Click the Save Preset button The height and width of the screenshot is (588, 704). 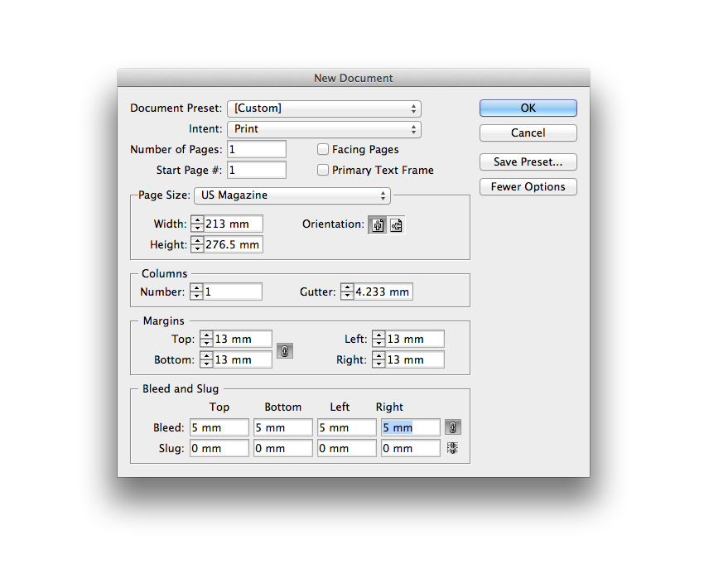528,162
